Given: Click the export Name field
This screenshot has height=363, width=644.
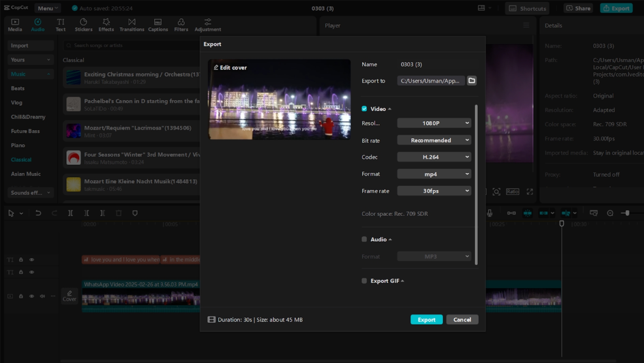Looking at the screenshot, I should click(x=437, y=64).
